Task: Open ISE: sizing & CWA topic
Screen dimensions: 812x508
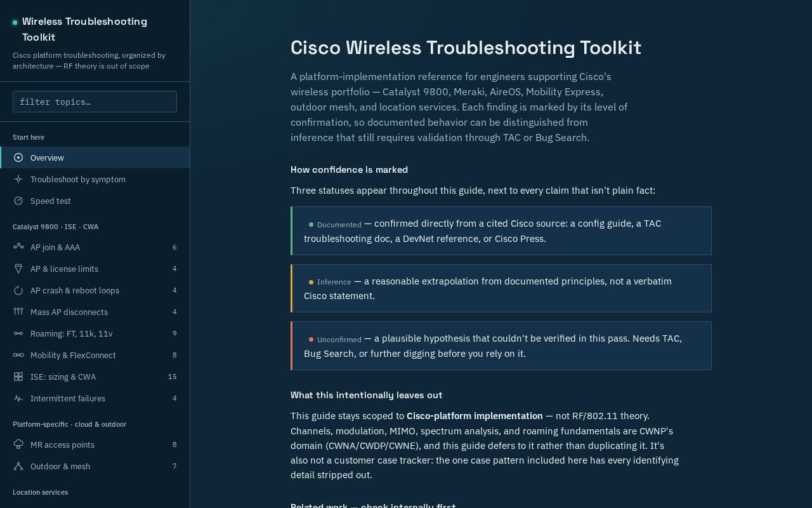Action: point(95,377)
